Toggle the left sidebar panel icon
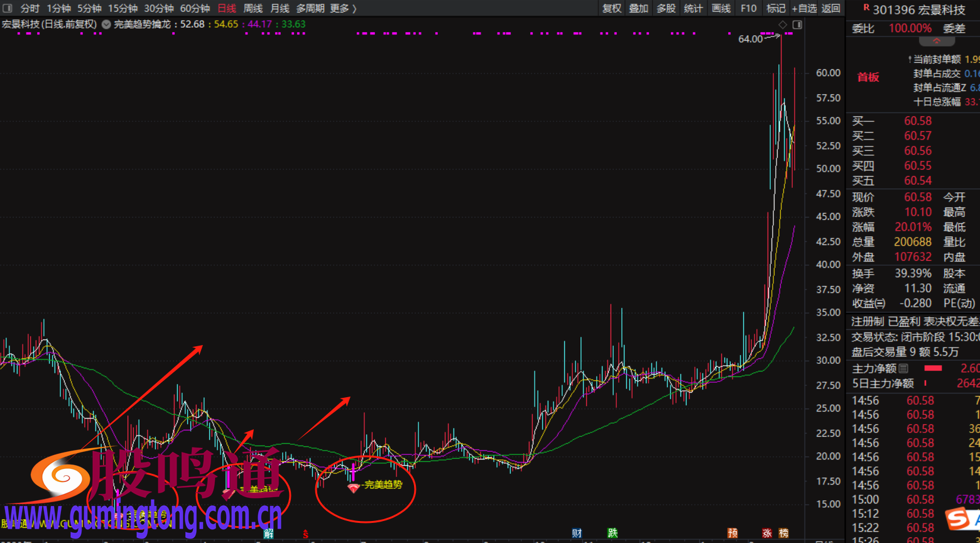The height and width of the screenshot is (543, 980). click(8, 8)
